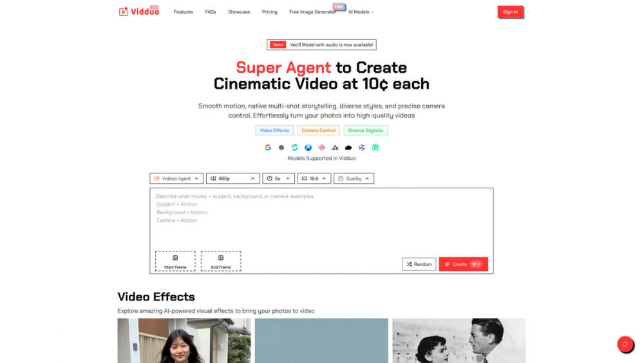Click the Sign In button
The image size is (644, 363).
[510, 12]
